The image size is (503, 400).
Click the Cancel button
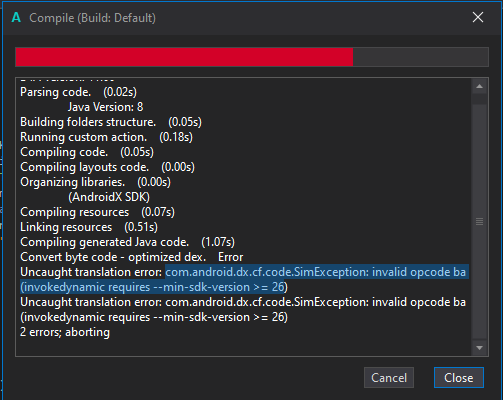(389, 378)
